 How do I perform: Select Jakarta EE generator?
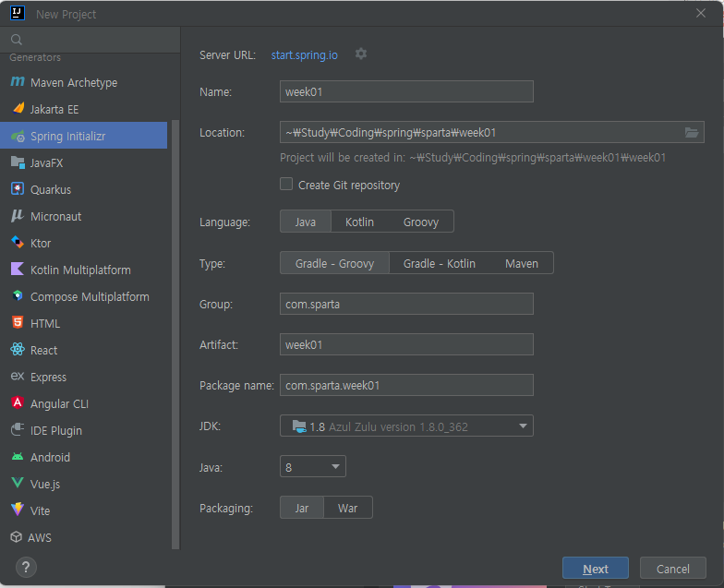click(83, 109)
